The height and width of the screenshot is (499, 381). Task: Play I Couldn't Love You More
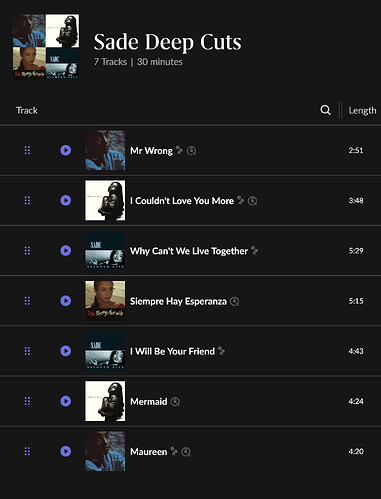(x=66, y=200)
